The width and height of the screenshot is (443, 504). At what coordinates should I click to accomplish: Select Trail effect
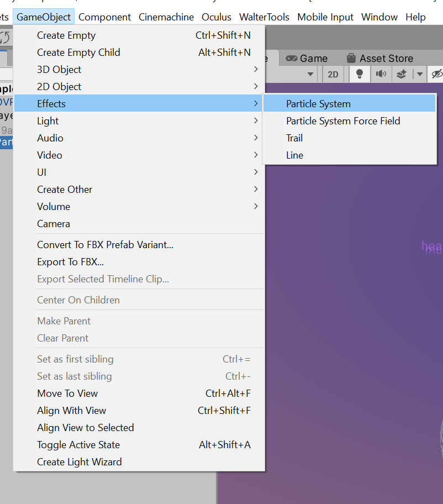349,138
